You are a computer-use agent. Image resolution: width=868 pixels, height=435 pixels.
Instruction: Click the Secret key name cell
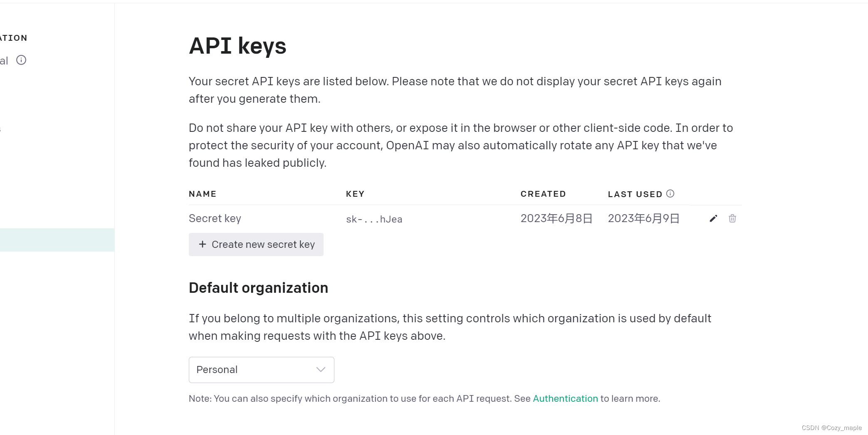(x=215, y=219)
